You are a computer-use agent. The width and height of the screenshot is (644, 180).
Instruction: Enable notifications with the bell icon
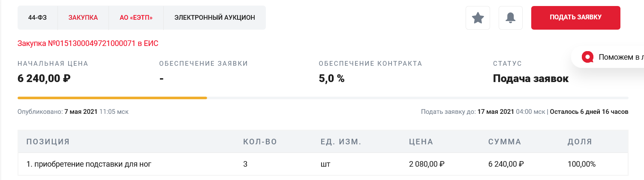click(x=511, y=18)
